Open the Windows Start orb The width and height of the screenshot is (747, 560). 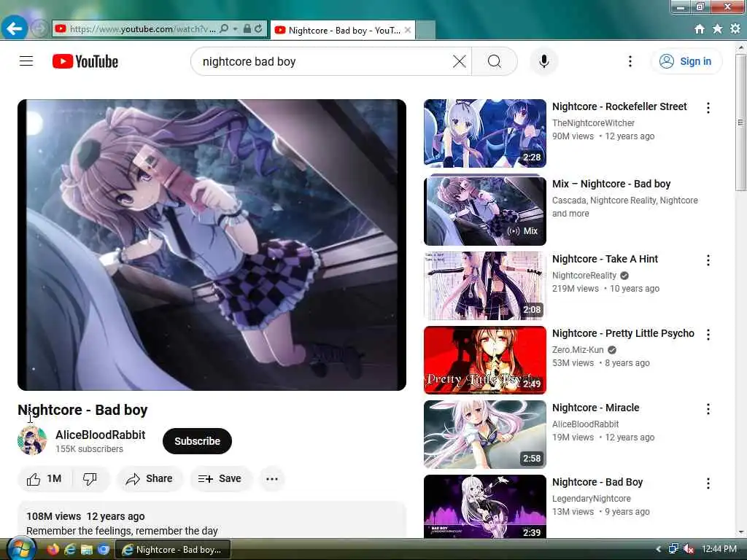click(20, 548)
